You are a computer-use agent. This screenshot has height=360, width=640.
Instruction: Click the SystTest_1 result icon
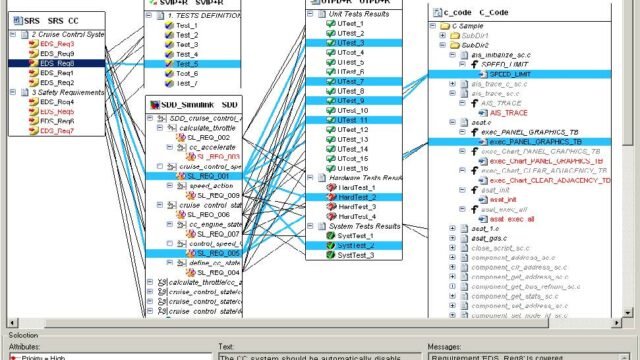pos(331,236)
